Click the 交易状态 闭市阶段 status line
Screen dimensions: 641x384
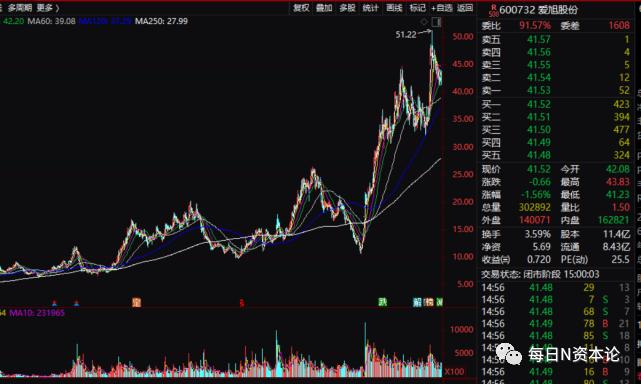click(x=540, y=274)
